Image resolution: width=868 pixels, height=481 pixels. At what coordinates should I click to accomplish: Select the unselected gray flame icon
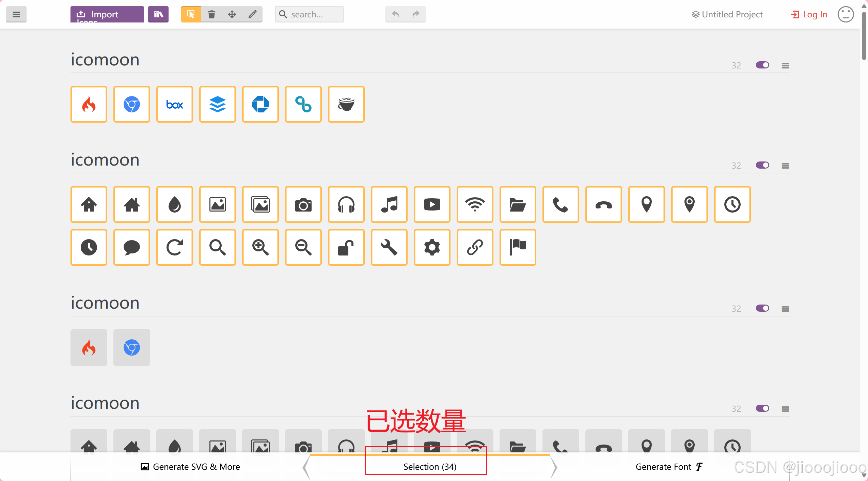click(89, 347)
